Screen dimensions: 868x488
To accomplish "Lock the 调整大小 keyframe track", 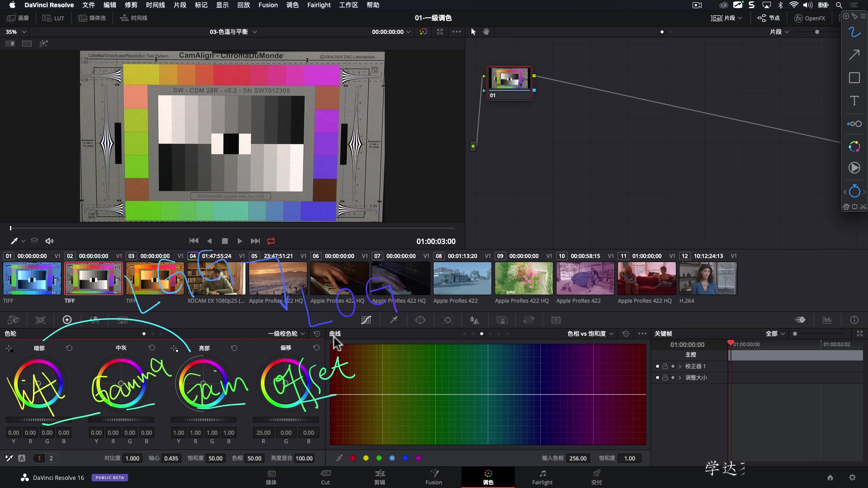I will click(x=665, y=378).
